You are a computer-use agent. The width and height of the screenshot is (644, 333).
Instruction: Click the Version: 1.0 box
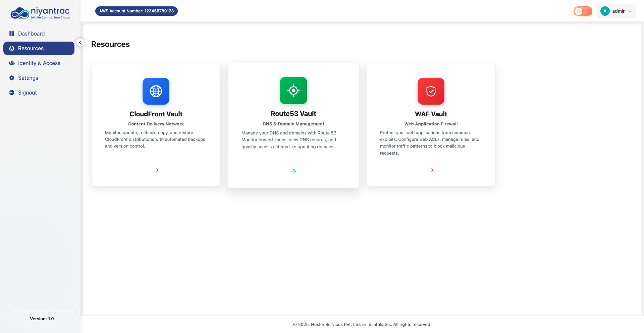(42, 319)
